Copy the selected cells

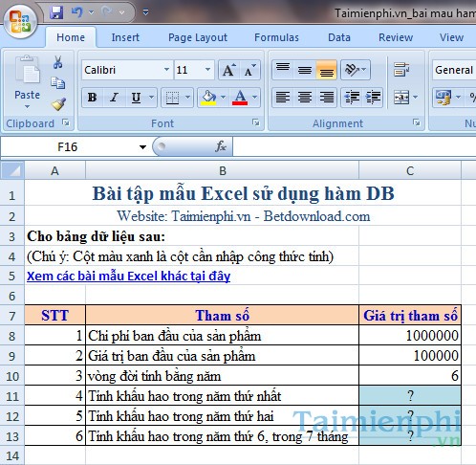[x=57, y=83]
